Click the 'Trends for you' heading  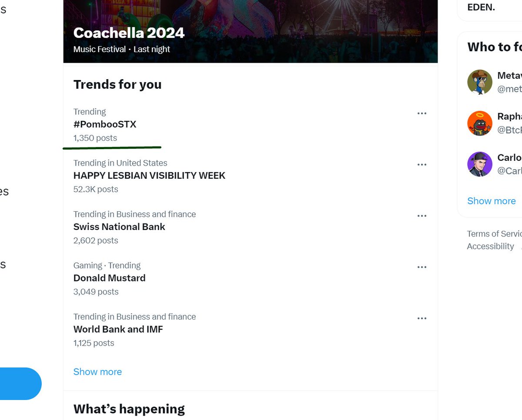pyautogui.click(x=117, y=84)
